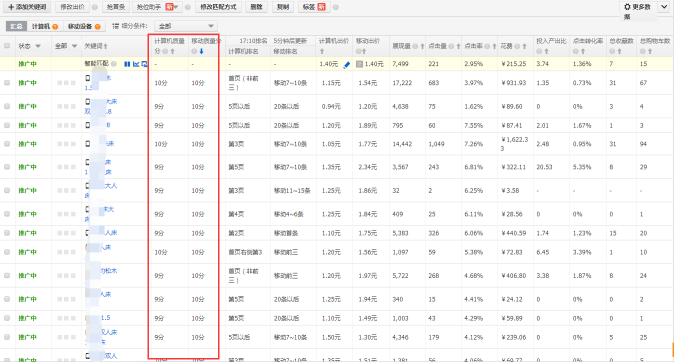Click the 20.53 投入产出比 cell
Screen dimensions: 674x362
coord(544,167)
